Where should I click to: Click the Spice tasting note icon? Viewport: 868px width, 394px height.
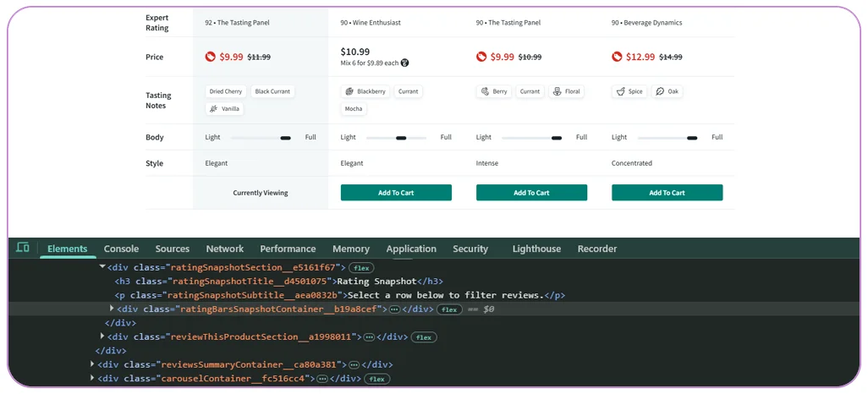(621, 92)
